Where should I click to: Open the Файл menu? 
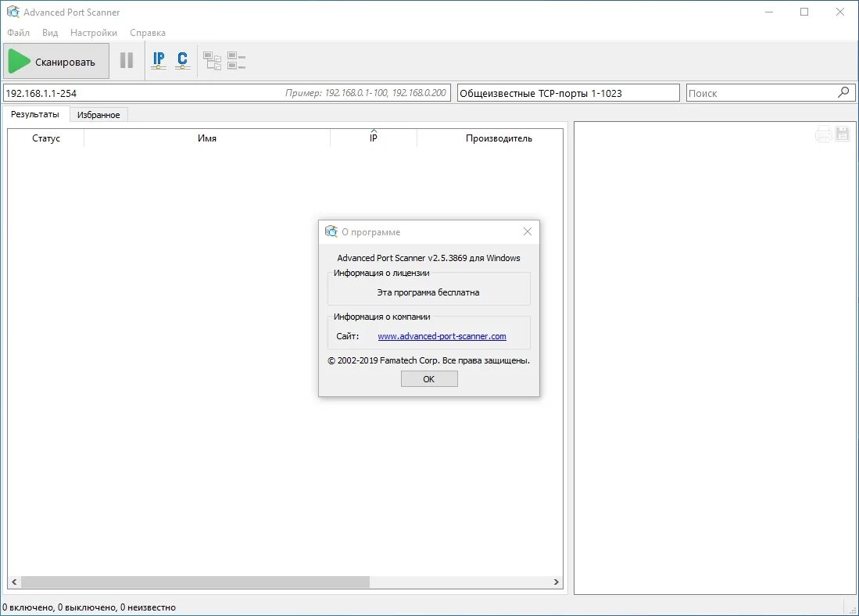pyautogui.click(x=18, y=32)
